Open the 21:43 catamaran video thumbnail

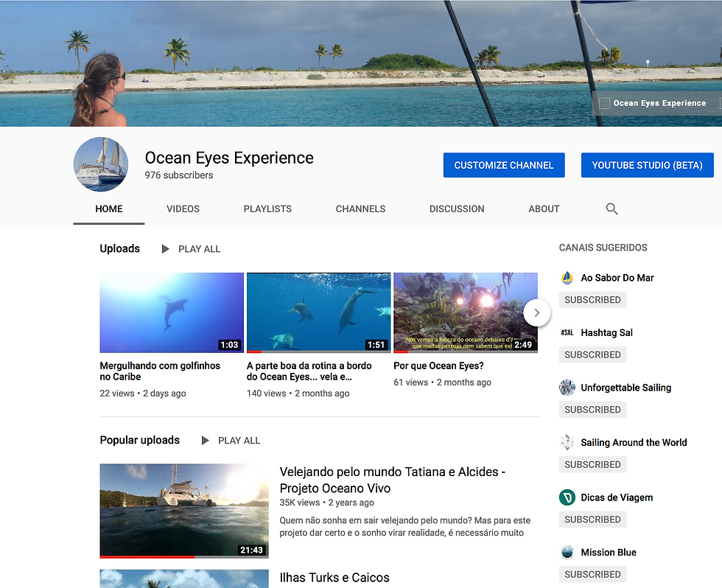pos(184,511)
